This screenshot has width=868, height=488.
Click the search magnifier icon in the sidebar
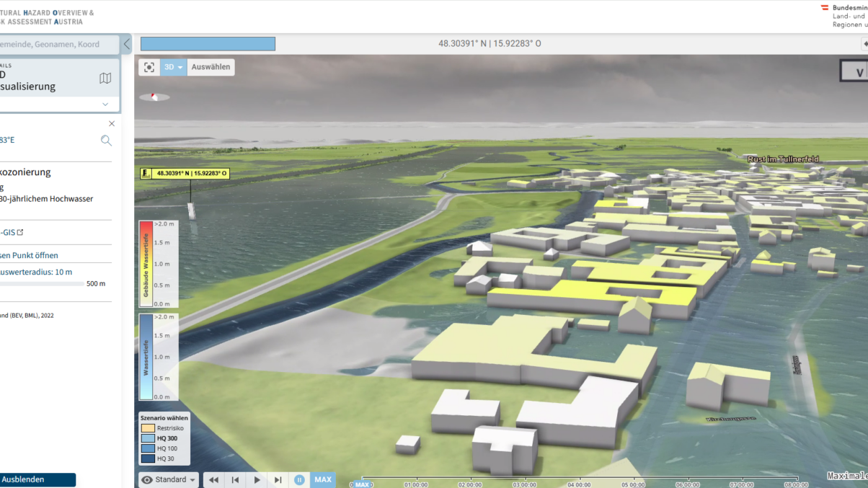tap(106, 140)
